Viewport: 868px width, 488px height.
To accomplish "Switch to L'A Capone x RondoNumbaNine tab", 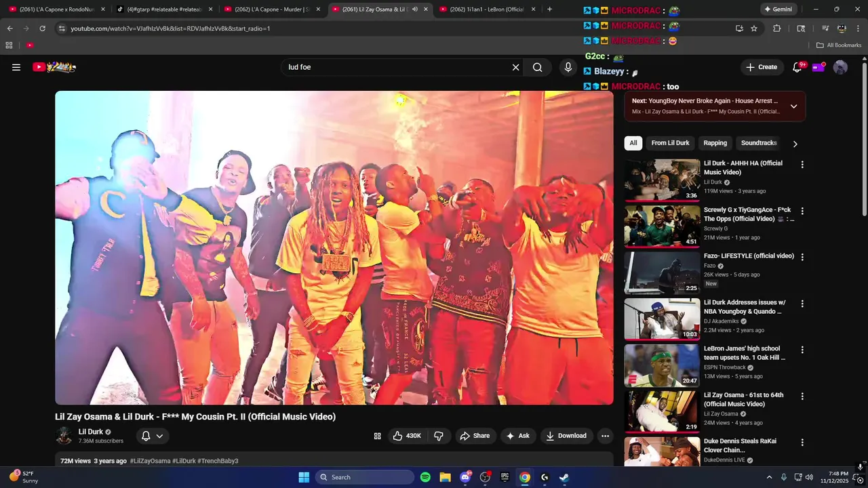I will click(x=58, y=9).
